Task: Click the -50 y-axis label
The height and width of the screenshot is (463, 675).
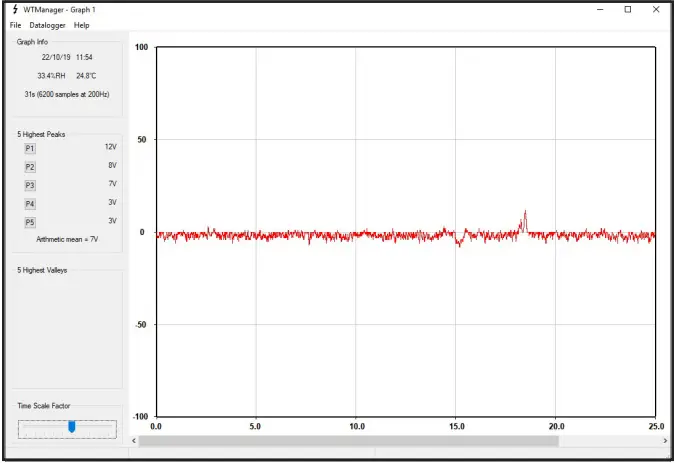Action: (x=141, y=324)
